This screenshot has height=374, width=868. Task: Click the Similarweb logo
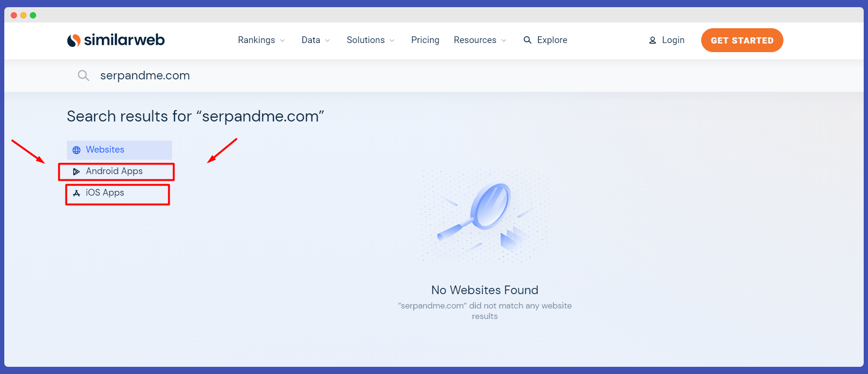pos(116,40)
